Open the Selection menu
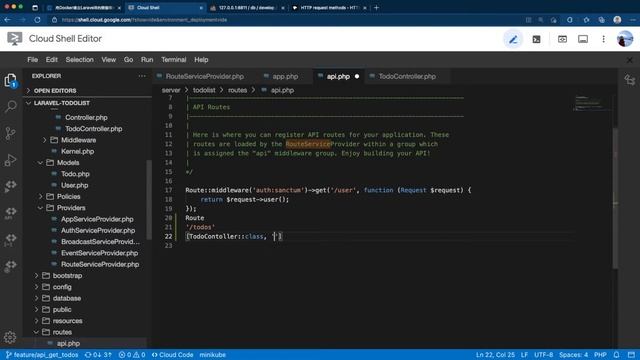The height and width of the screenshot is (360, 640). [80, 60]
